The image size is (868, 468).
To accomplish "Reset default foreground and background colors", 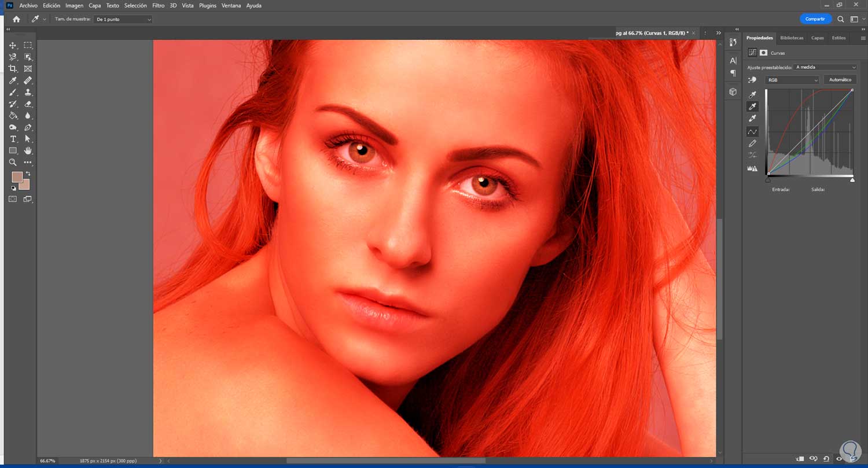I will pos(14,188).
